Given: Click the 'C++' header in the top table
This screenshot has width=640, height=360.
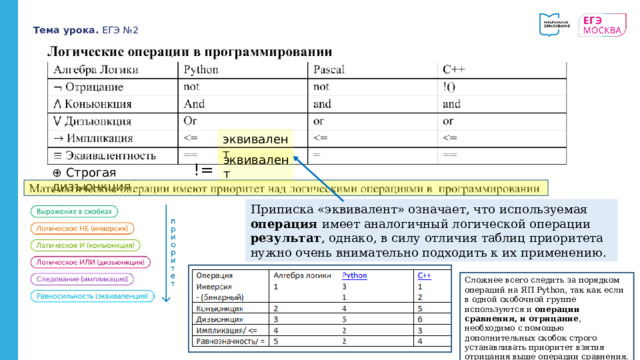Looking at the screenshot, I should point(453,70).
